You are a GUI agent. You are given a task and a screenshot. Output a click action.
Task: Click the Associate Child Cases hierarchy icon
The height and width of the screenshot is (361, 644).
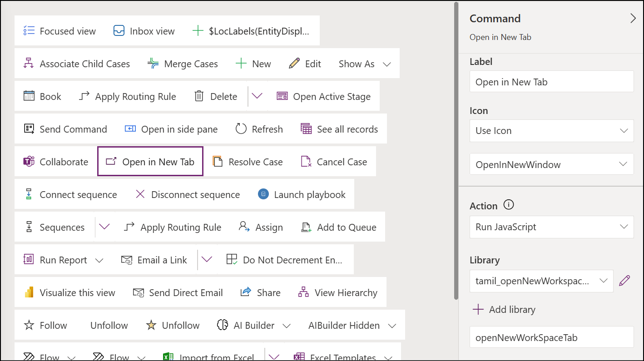tap(29, 64)
